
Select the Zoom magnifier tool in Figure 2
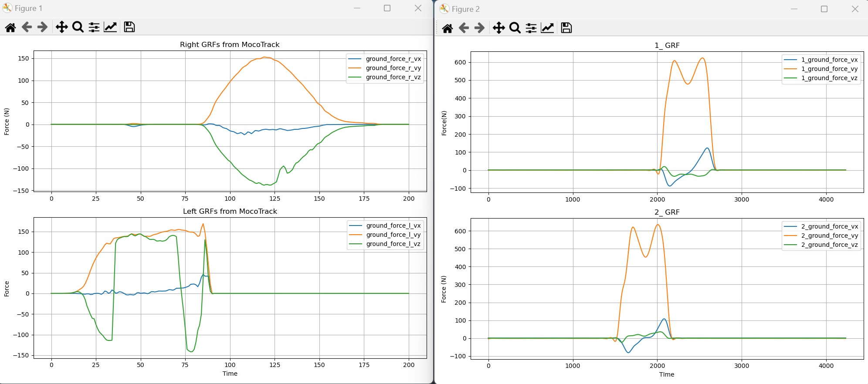click(515, 28)
